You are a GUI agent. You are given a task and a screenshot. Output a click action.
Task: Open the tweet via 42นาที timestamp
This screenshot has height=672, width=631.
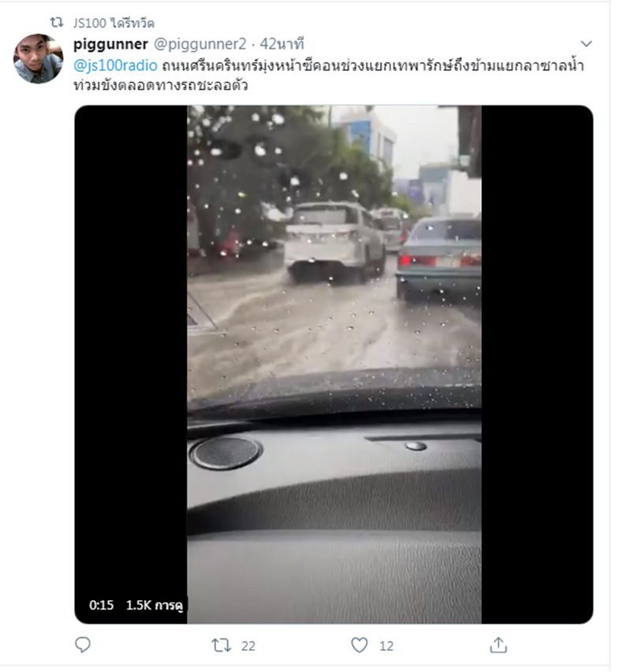282,43
